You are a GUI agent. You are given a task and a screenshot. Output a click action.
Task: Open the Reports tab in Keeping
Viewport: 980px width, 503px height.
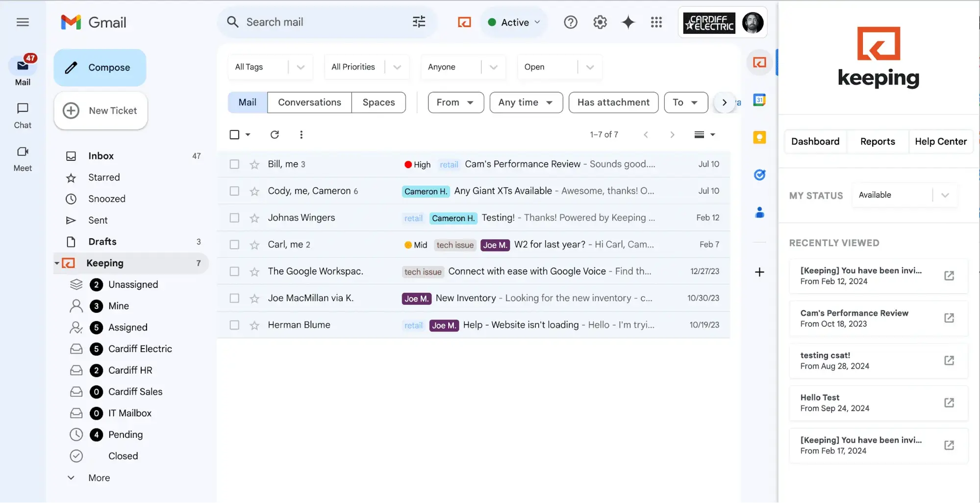point(878,141)
